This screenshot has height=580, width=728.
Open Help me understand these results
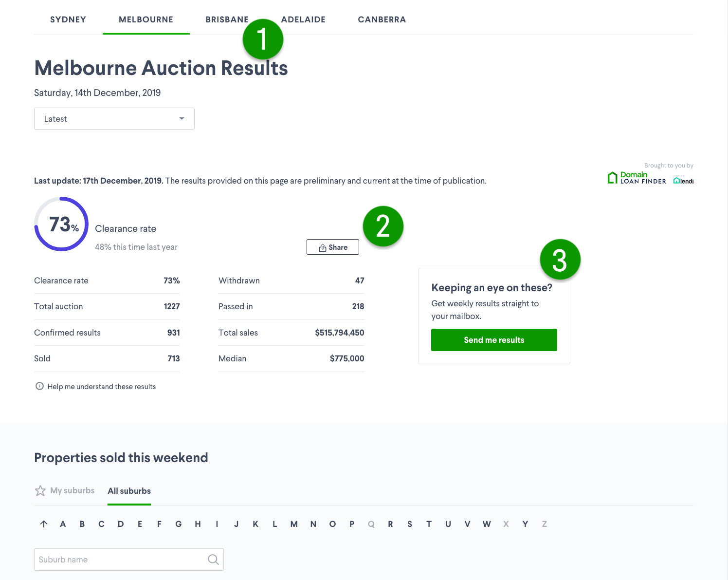(102, 386)
